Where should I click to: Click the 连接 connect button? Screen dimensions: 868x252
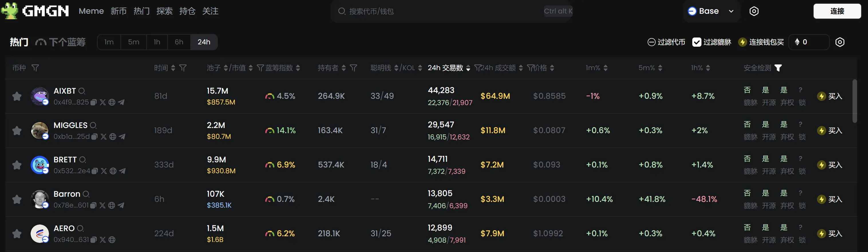click(x=837, y=11)
